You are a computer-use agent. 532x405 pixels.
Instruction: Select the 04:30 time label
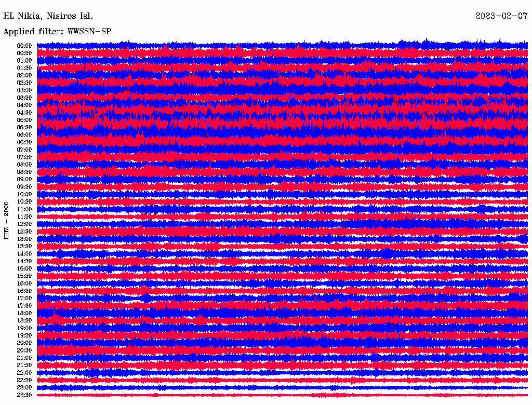pyautogui.click(x=24, y=113)
